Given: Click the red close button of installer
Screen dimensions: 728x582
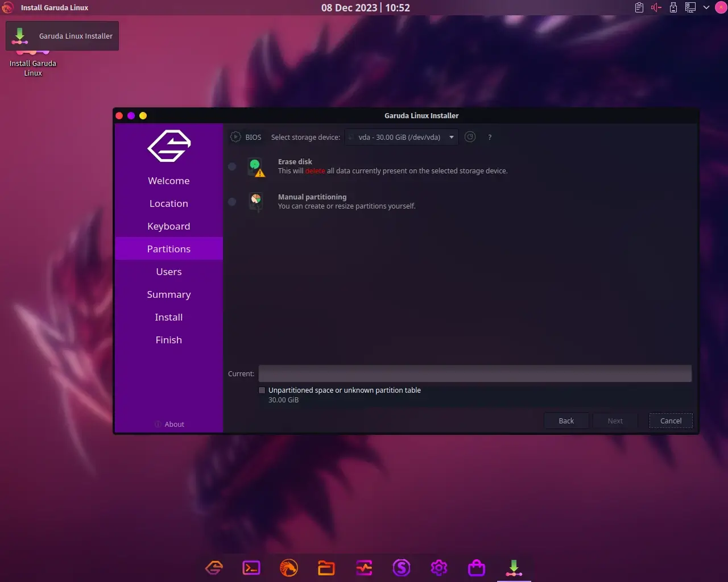Looking at the screenshot, I should coord(119,115).
